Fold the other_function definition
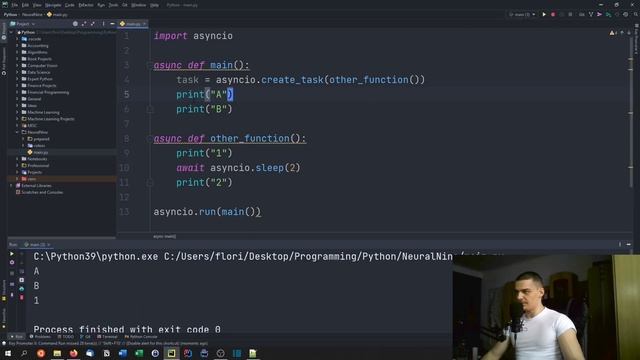This screenshot has height=360, width=640. 150,138
